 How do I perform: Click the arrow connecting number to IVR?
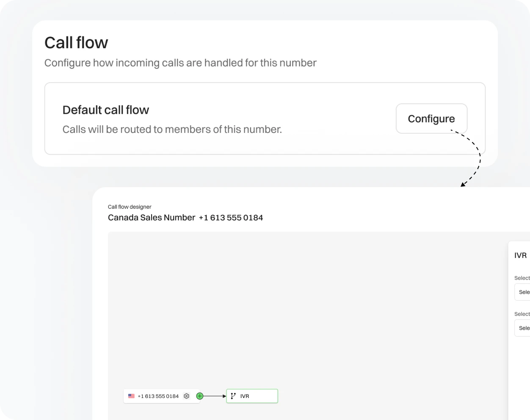(214, 396)
